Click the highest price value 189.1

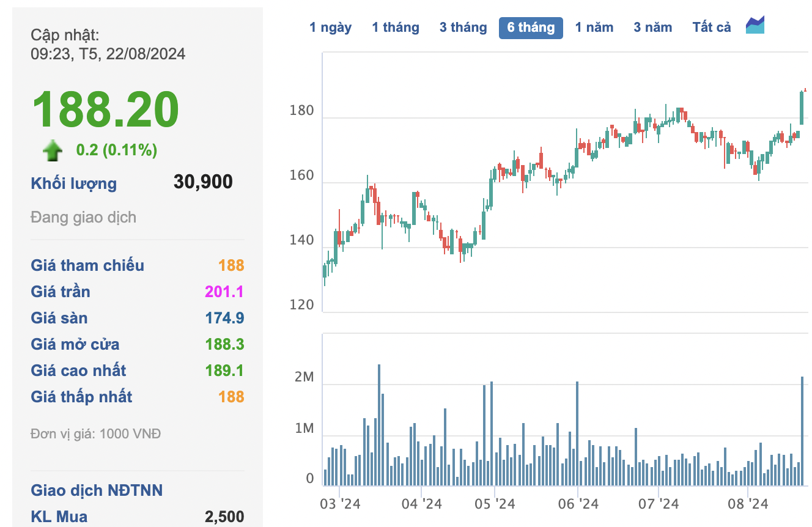pos(225,370)
